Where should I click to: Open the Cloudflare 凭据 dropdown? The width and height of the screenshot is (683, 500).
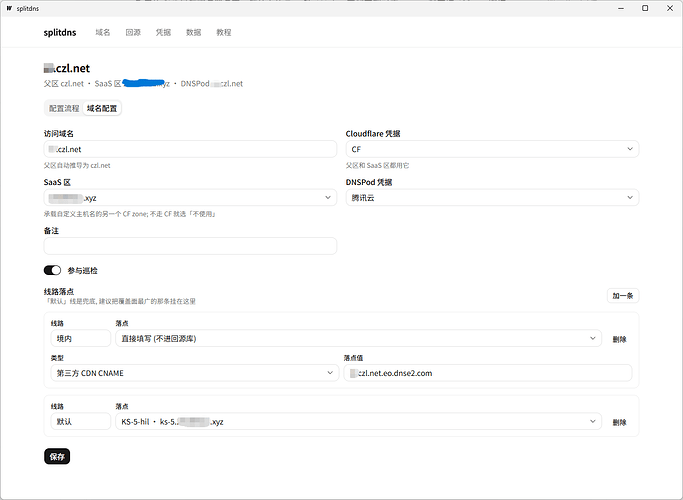click(492, 149)
